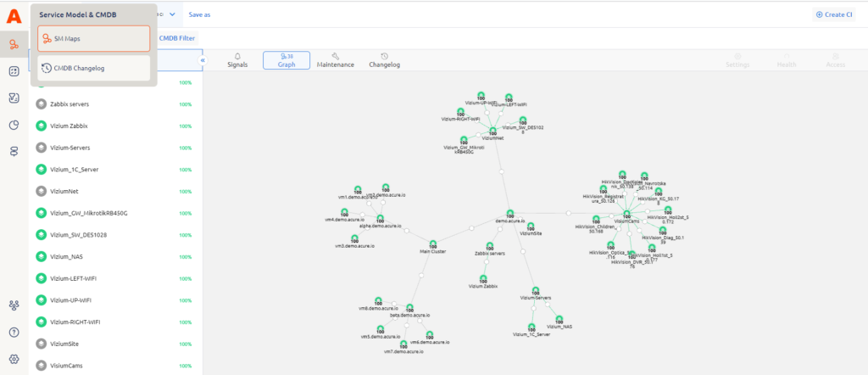Collapse the left panel with double-chevron
868x375 pixels.
(203, 60)
